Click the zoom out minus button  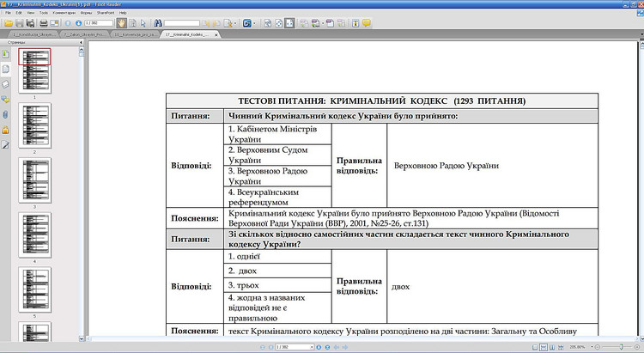[x=597, y=347]
